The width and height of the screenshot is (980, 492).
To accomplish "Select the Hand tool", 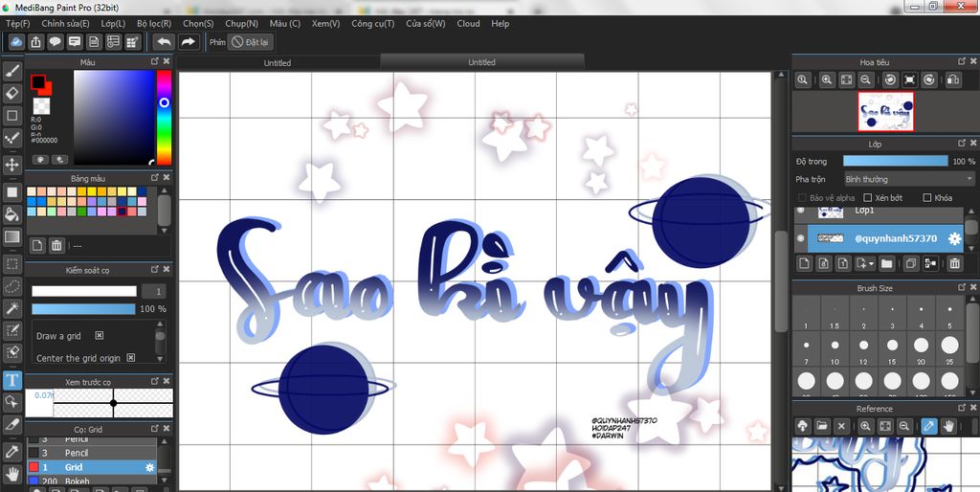I will [x=11, y=473].
